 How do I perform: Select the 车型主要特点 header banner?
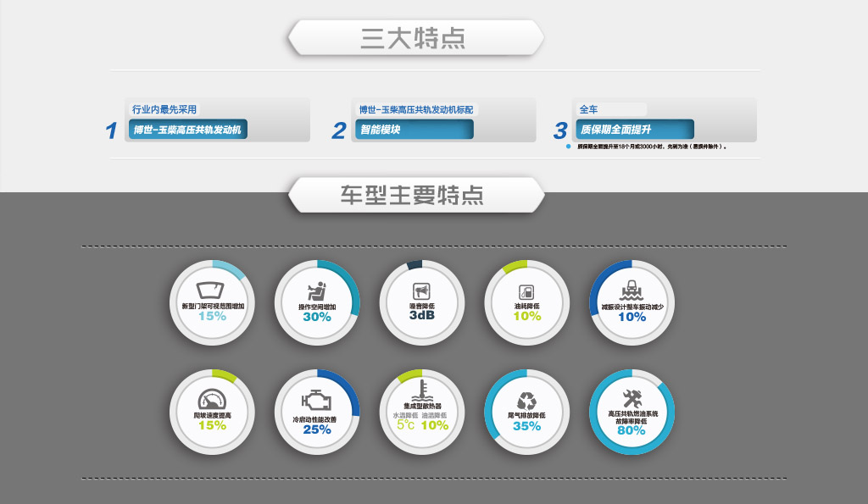[x=415, y=195]
